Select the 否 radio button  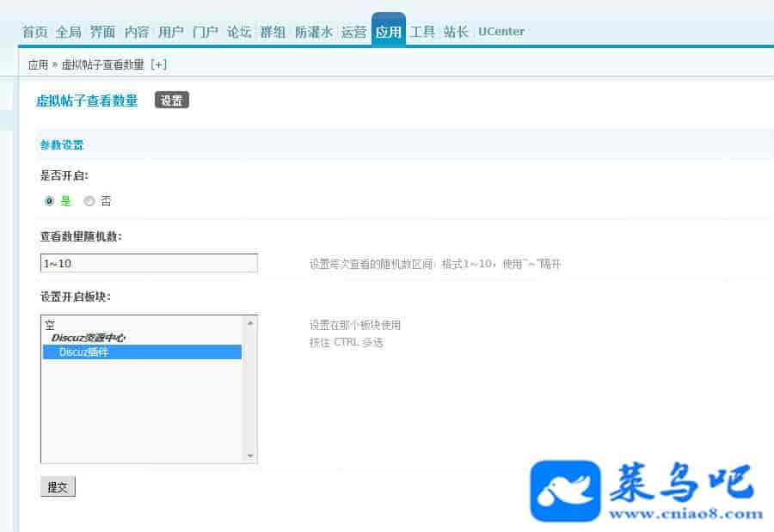[89, 201]
